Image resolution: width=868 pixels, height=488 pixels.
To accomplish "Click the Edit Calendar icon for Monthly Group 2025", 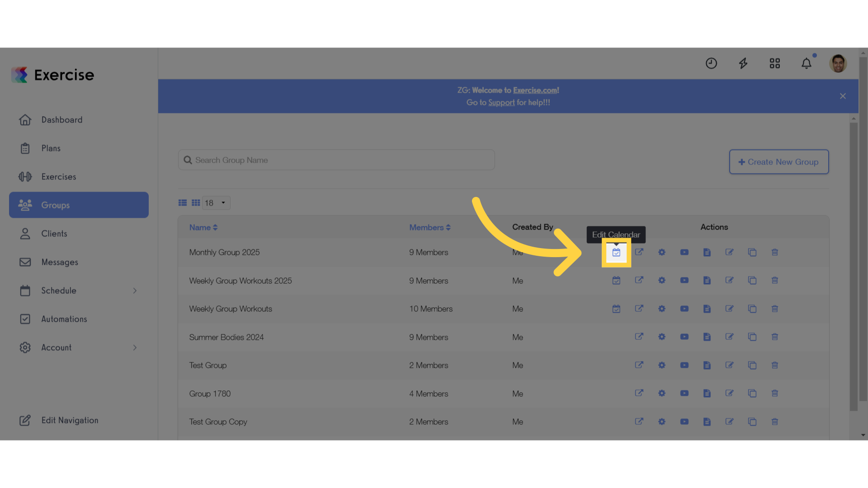I will pyautogui.click(x=617, y=252).
